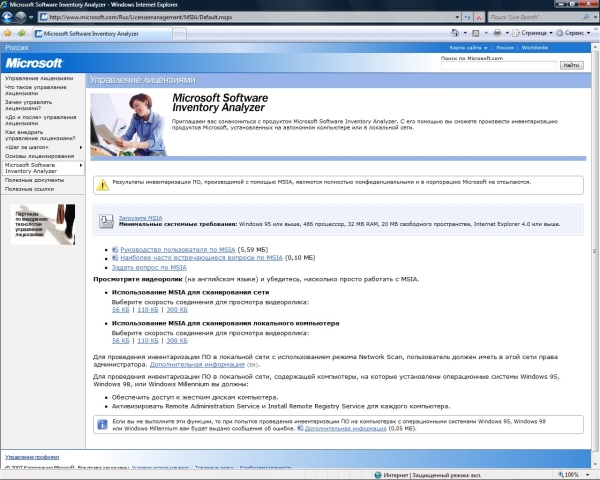This screenshot has height=480, width=600.
Task: Click the Задать вопрос по MSIA link
Action: [x=149, y=268]
